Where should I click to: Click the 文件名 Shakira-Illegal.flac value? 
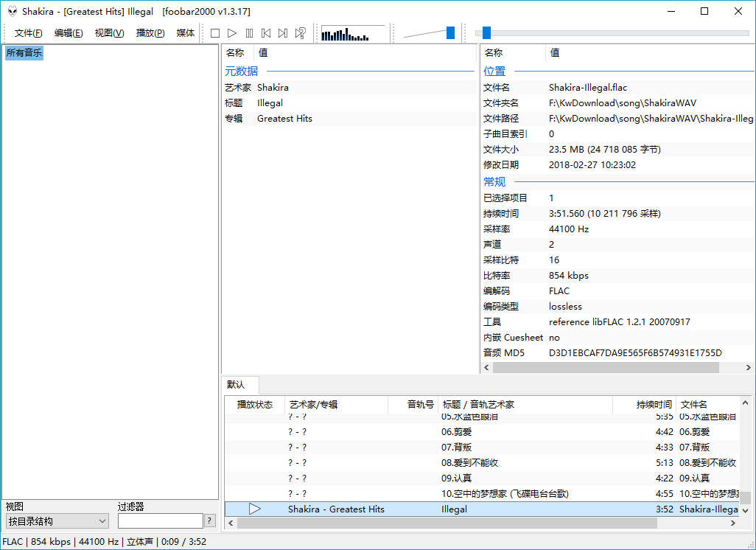[x=588, y=87]
